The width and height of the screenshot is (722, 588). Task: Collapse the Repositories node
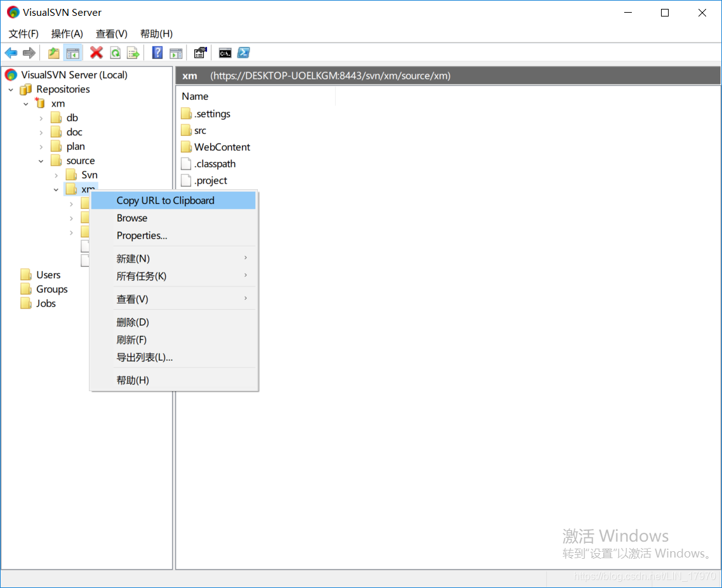coord(11,90)
